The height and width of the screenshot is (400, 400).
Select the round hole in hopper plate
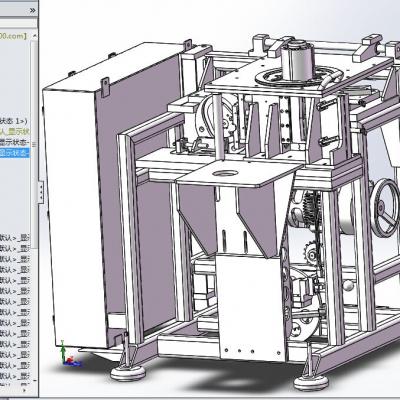click(x=226, y=173)
